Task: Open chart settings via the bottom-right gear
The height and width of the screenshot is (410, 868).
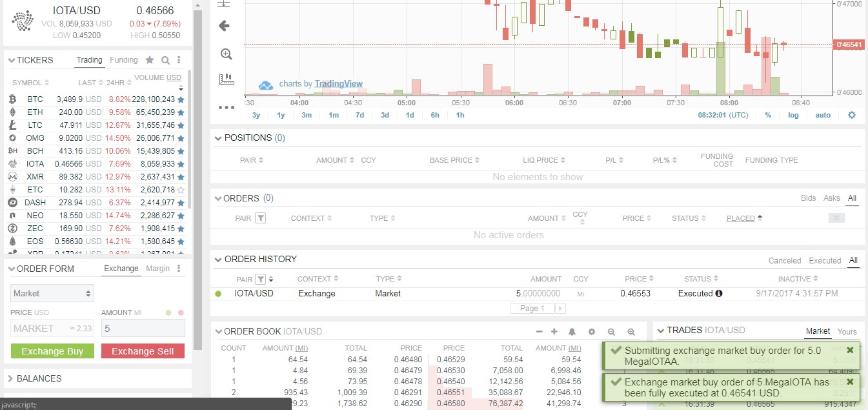Action: [851, 114]
